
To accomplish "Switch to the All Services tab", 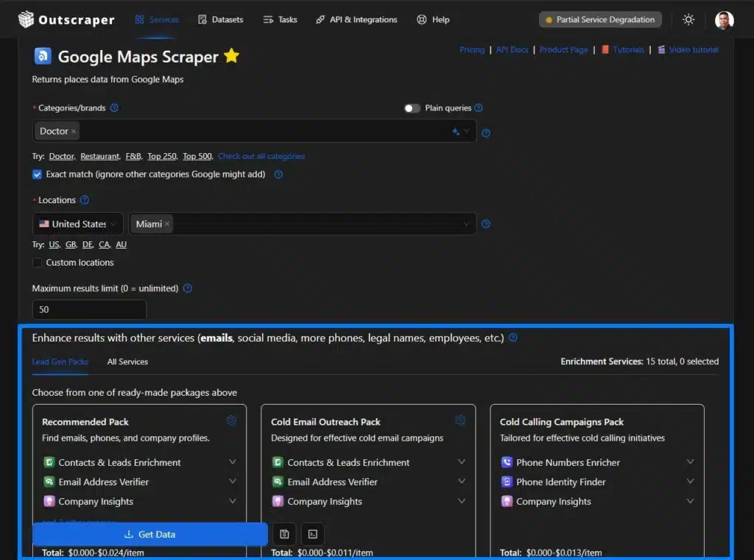I will (127, 361).
